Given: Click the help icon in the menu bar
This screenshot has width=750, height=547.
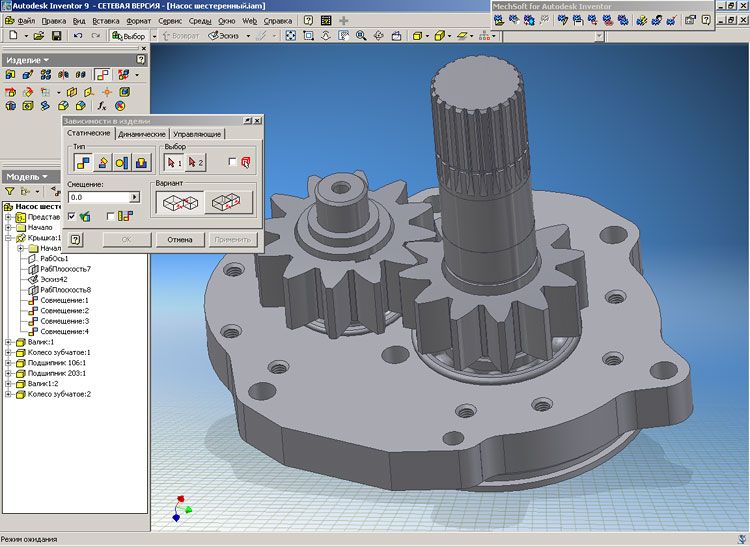Looking at the screenshot, I should [x=309, y=21].
